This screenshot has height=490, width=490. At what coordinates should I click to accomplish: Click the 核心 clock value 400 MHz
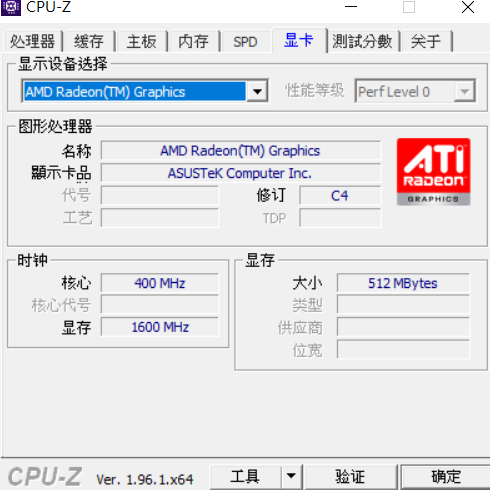pyautogui.click(x=160, y=283)
